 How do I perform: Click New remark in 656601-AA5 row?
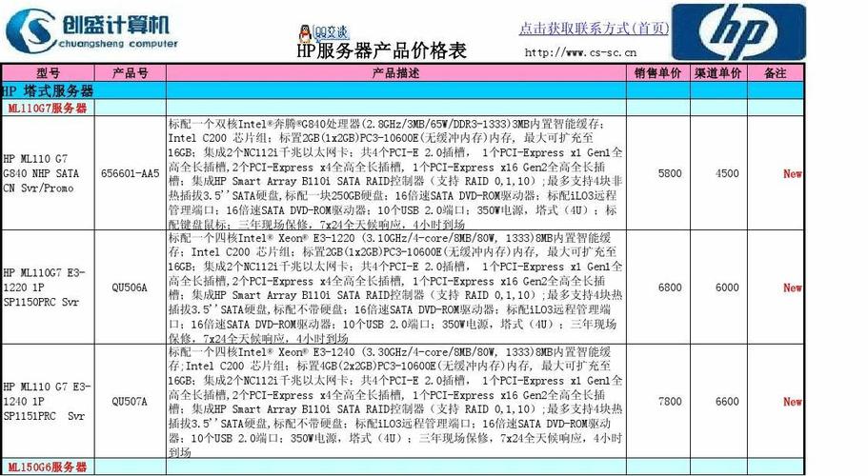[x=792, y=173]
